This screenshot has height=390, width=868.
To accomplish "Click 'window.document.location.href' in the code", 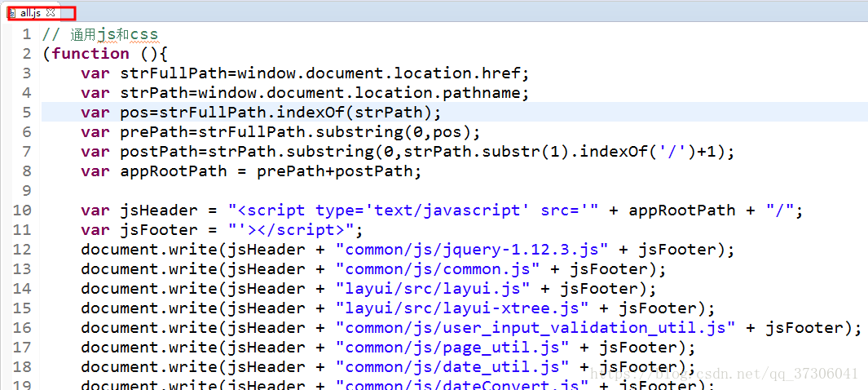I will tap(379, 73).
